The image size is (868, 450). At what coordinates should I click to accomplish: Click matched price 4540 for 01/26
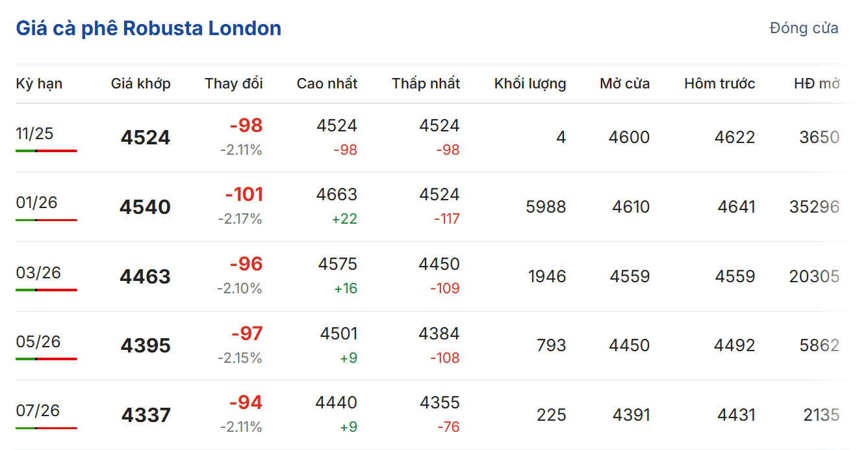click(x=145, y=207)
